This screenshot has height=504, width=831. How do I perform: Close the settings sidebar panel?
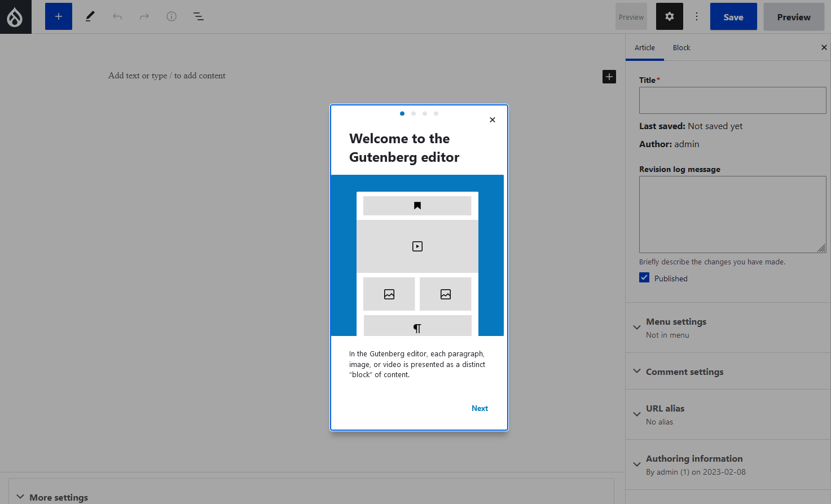[824, 47]
